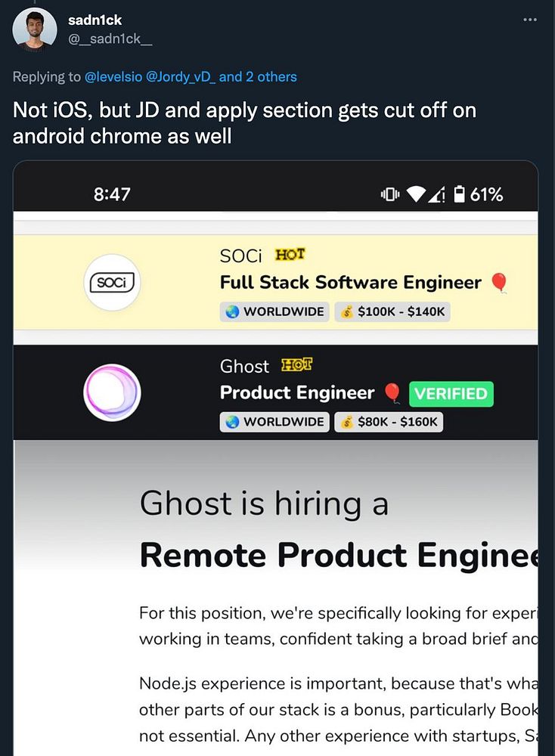The image size is (555, 756).
Task: Click the Ghost company logo
Action: click(112, 392)
